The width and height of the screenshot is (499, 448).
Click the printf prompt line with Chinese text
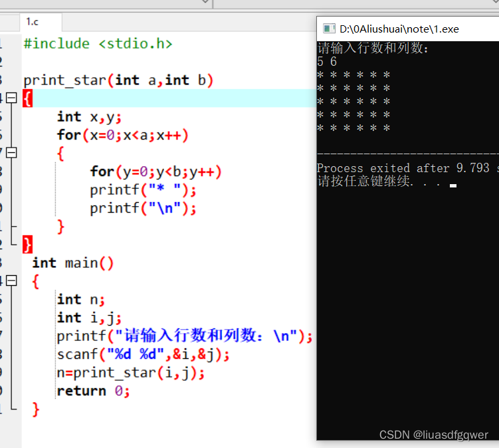click(185, 336)
